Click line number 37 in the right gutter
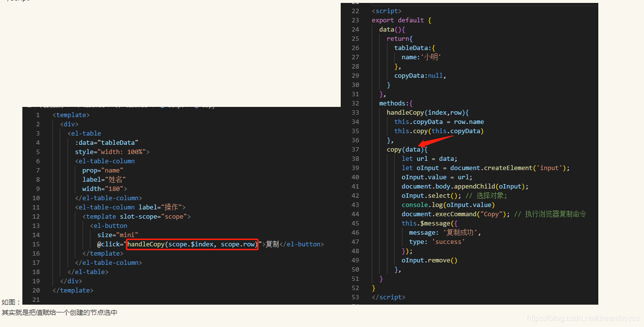 click(355, 150)
